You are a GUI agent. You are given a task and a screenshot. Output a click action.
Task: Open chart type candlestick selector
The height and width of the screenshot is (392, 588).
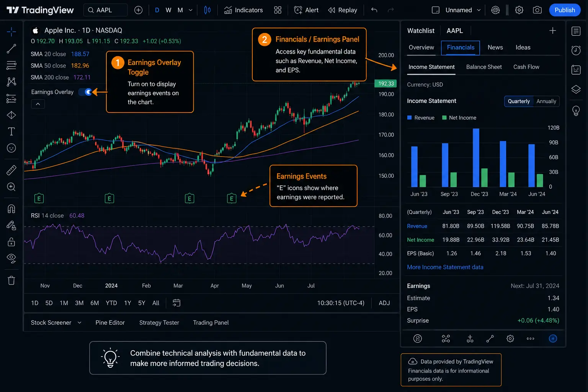coord(207,10)
